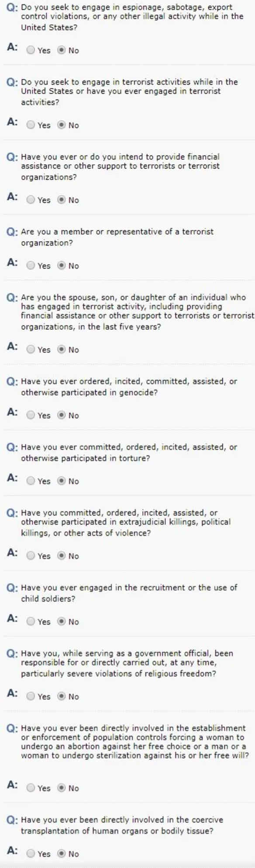The height and width of the screenshot is (868, 255).
Task: Select Yes for the forced population controls question
Action: [x=30, y=788]
